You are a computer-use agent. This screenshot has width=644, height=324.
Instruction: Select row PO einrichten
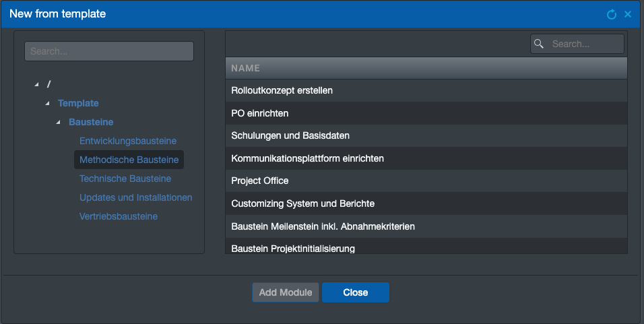click(426, 113)
